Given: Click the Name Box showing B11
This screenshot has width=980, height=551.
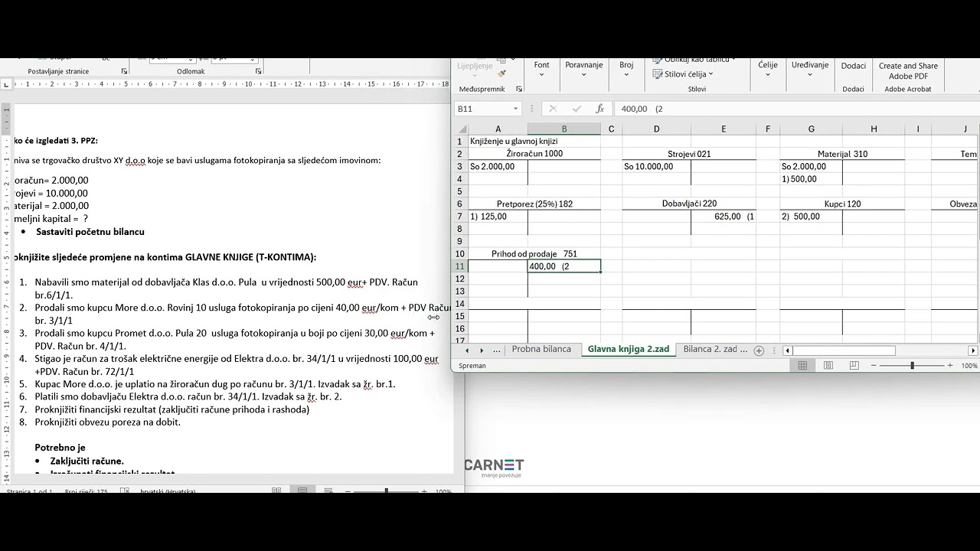Looking at the screenshot, I should coord(482,109).
